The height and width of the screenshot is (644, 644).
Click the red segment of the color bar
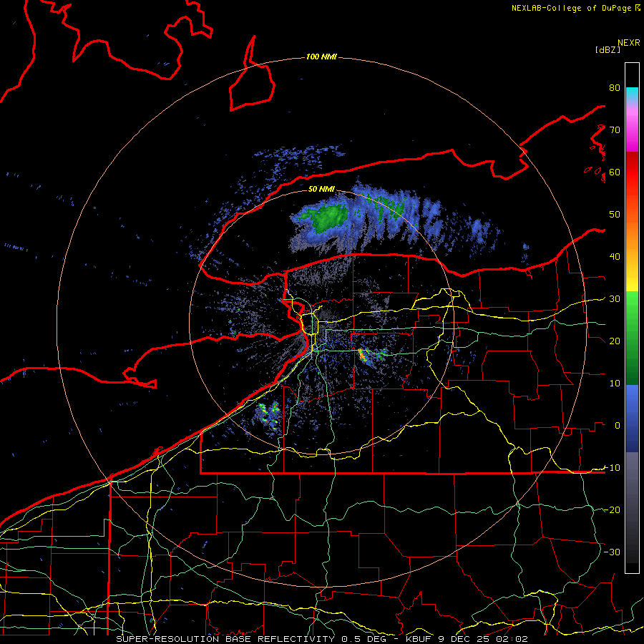coord(632,172)
